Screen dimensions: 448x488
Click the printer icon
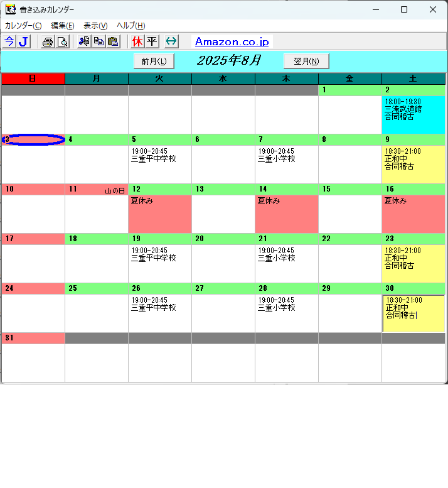tap(48, 41)
